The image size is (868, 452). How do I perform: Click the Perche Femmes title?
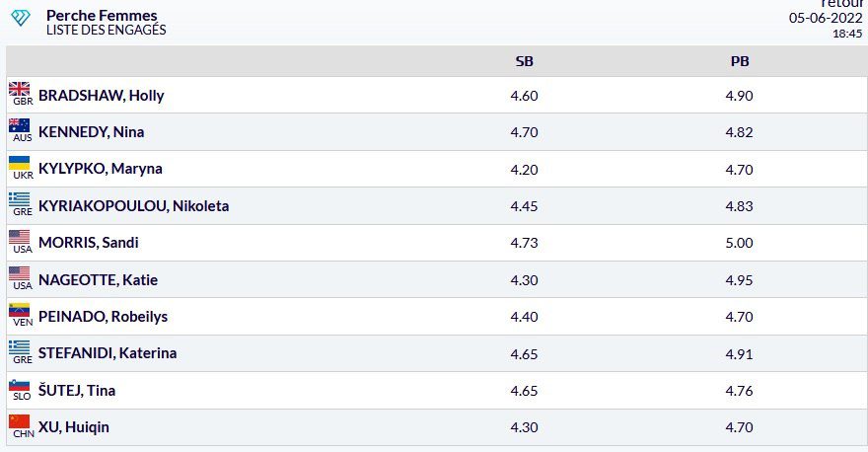click(102, 16)
